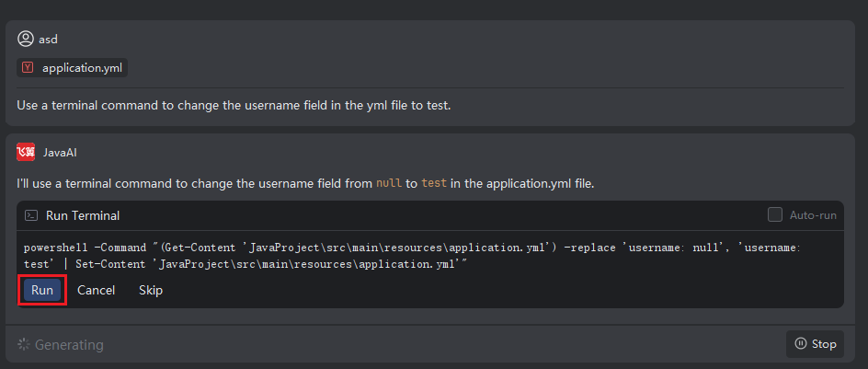
Task: Click the terminal icon next to Run Terminal
Action: pyautogui.click(x=31, y=215)
